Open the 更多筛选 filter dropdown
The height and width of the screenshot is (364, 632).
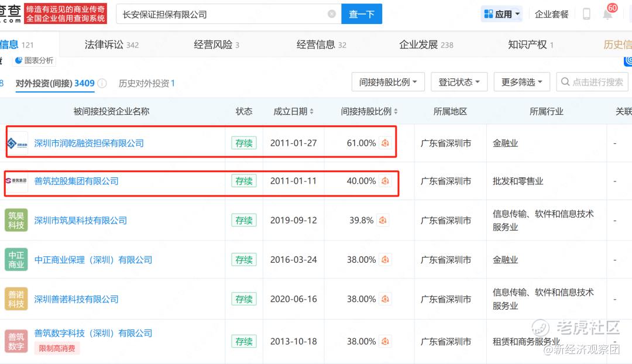pos(522,83)
